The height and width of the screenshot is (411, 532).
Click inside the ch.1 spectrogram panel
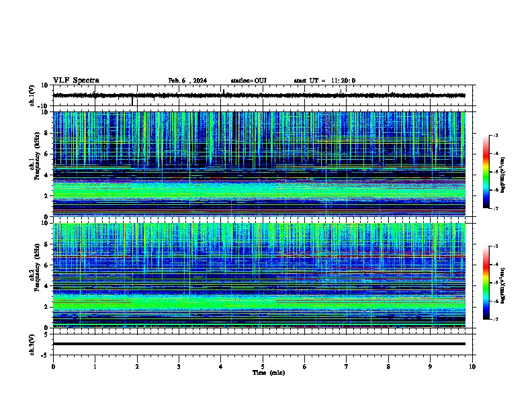tap(259, 164)
